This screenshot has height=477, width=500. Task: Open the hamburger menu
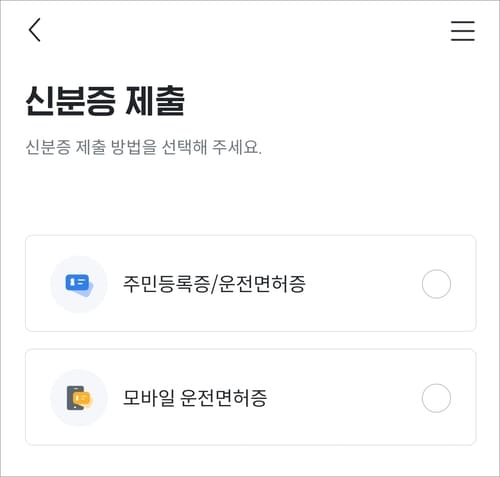pyautogui.click(x=463, y=31)
